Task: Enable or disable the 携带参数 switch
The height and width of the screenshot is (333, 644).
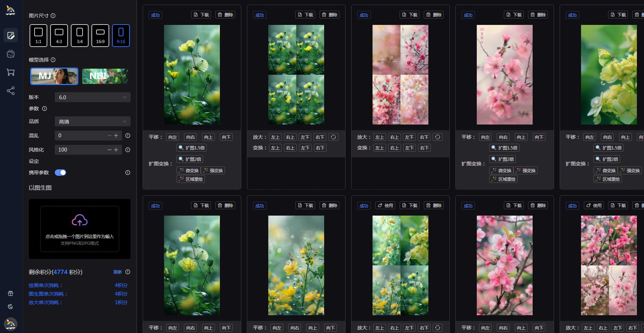Action: coord(61,172)
